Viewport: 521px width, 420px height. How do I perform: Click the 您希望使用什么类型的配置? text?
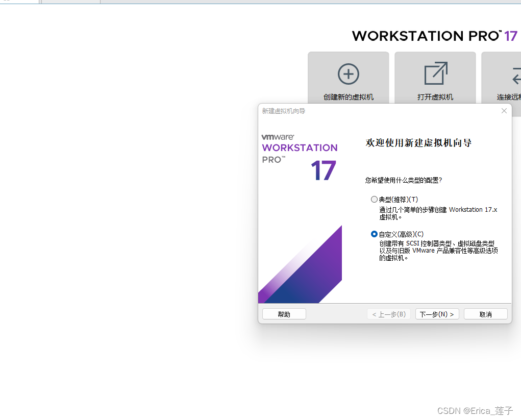click(403, 180)
